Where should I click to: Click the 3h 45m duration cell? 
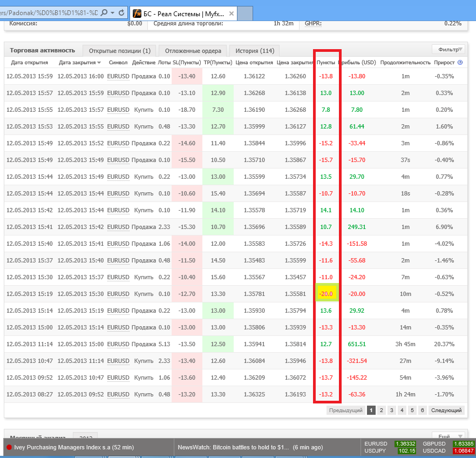pos(405,344)
